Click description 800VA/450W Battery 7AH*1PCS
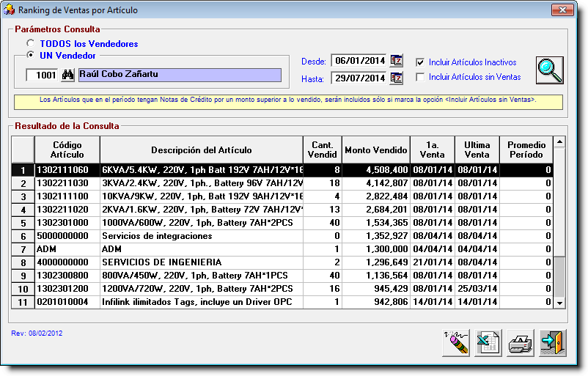Screen dimensions: 588x376 (202, 275)
